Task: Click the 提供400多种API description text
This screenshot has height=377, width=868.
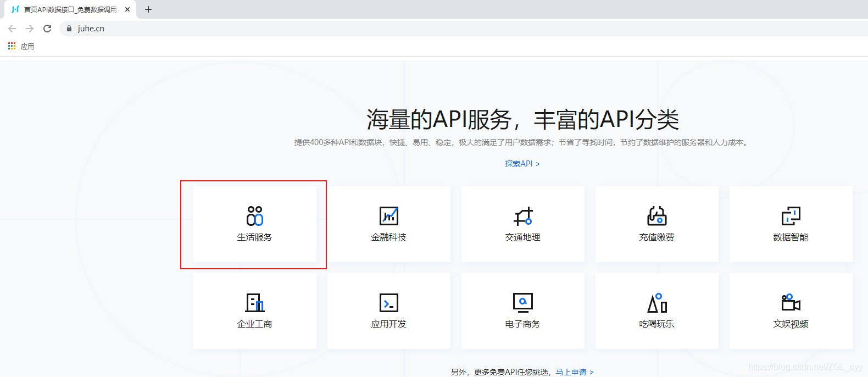Action: (522, 142)
